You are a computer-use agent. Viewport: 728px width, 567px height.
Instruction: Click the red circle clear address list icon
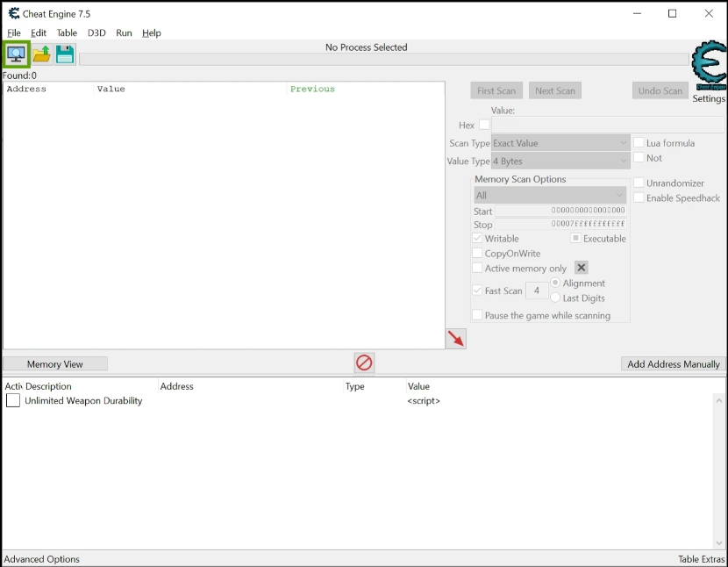[364, 362]
